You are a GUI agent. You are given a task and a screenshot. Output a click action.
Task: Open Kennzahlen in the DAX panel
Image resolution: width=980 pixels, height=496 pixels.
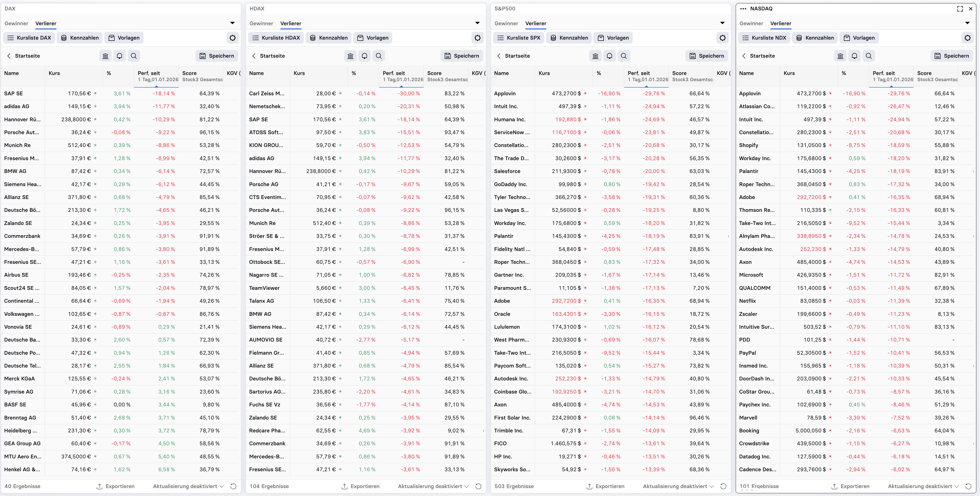click(80, 38)
